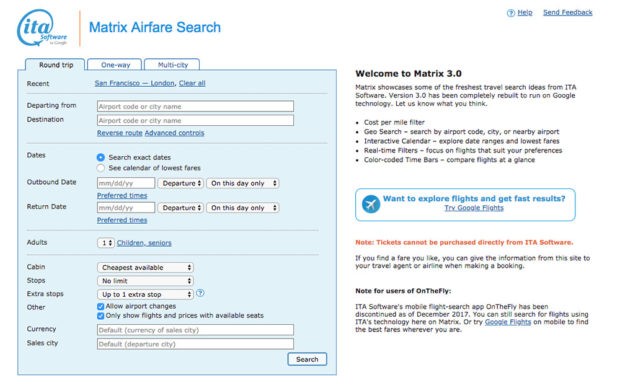Switch to the Multi-city tab
This screenshot has width=620, height=388.
172,65
